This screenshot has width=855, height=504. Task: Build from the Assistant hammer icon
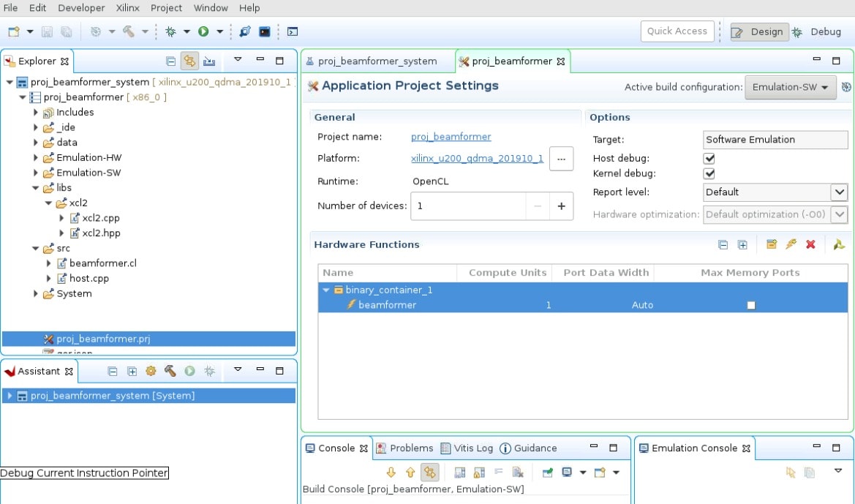[x=170, y=372]
